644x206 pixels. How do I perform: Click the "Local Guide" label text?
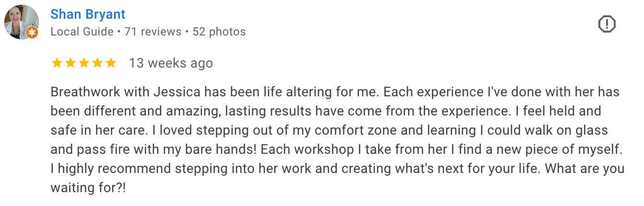click(82, 32)
